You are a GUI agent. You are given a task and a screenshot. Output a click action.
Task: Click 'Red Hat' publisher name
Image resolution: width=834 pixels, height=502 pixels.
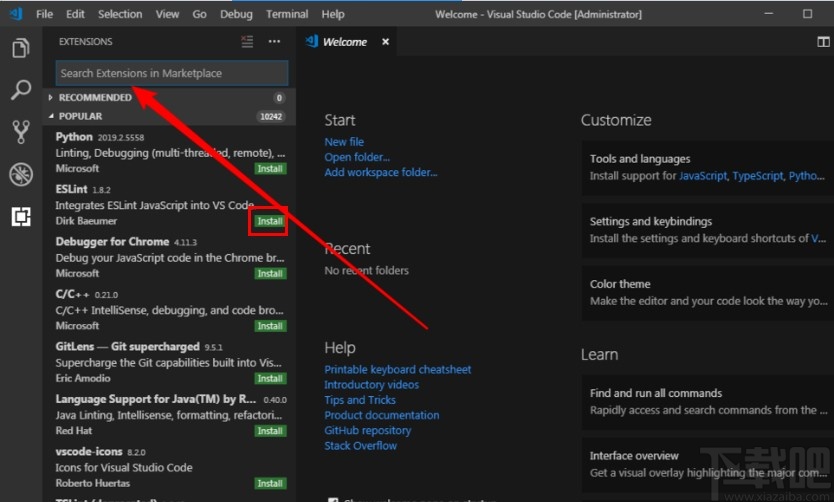(x=73, y=431)
